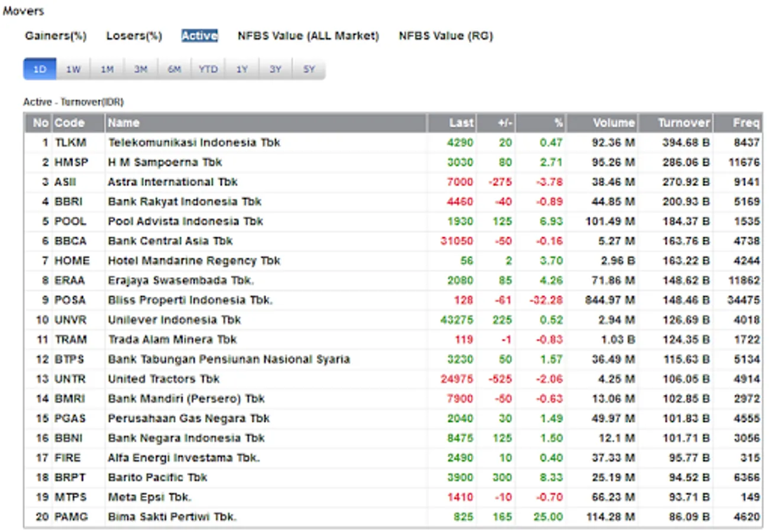Screen dimensions: 772x532
Task: Pick the 5Y time range
Action: 309,69
